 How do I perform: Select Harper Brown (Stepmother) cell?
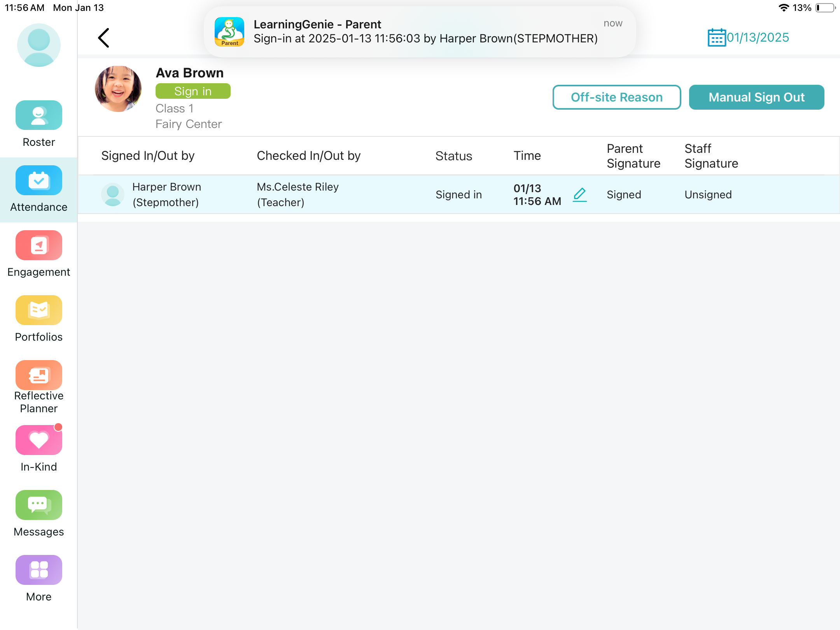pos(167,194)
